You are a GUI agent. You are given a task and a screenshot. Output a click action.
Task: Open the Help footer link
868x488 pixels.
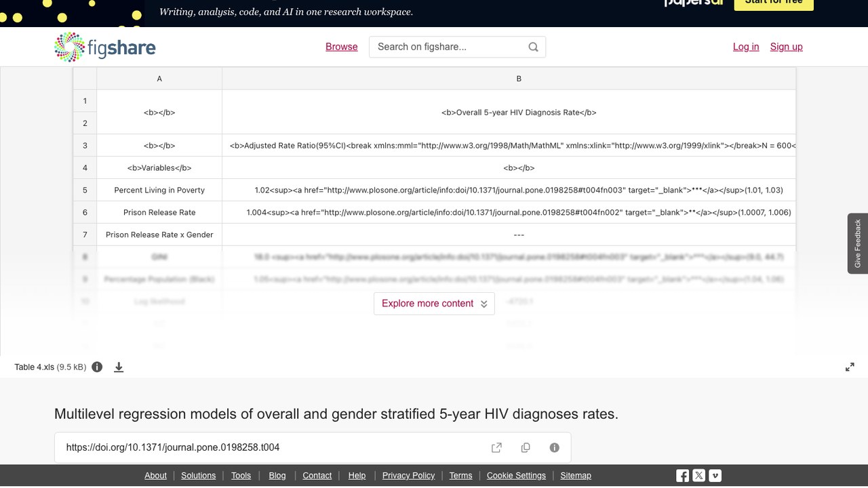(x=357, y=476)
